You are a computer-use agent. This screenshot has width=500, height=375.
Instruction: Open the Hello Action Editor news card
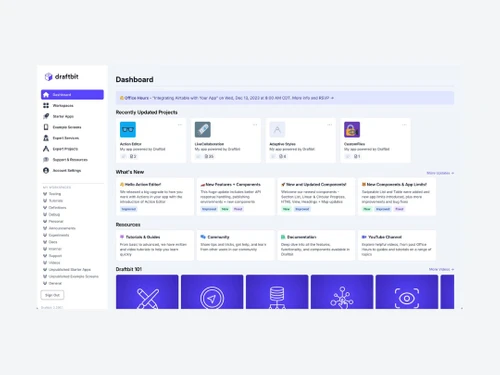(x=155, y=196)
